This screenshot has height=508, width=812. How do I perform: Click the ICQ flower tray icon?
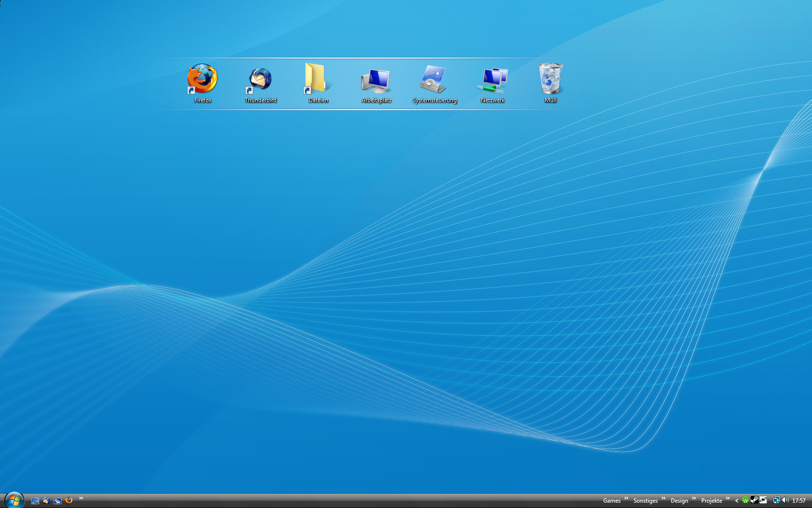[745, 500]
